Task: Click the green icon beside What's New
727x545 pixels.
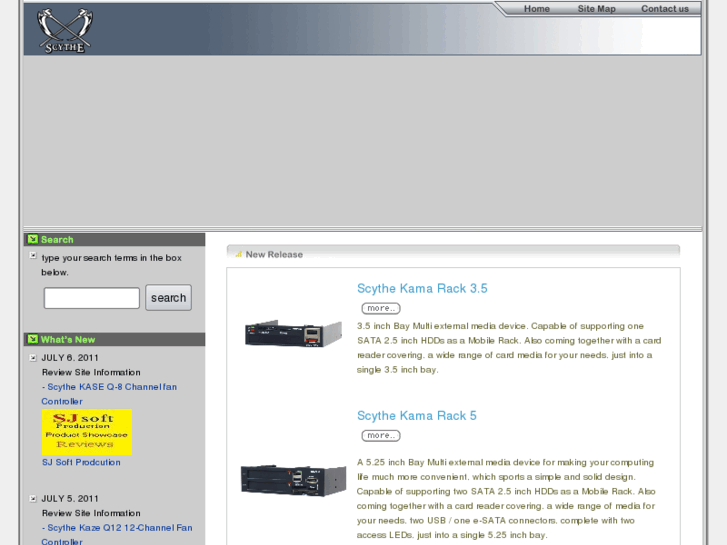Action: pos(32,339)
